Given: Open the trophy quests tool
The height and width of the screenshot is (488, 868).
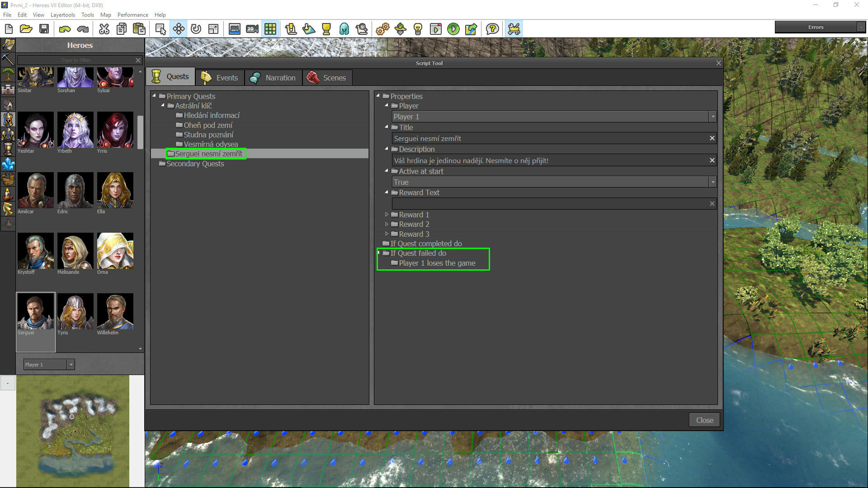Looking at the screenshot, I should pyautogui.click(x=326, y=29).
